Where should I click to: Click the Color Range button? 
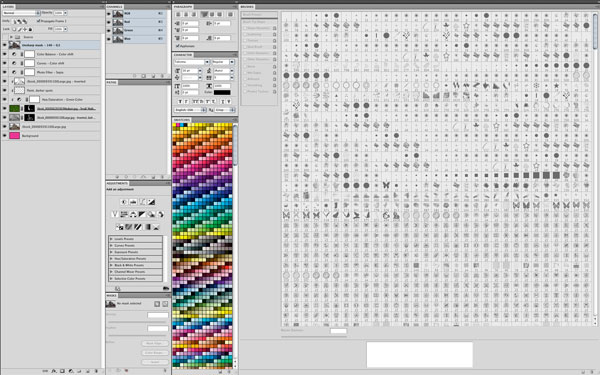(155, 352)
